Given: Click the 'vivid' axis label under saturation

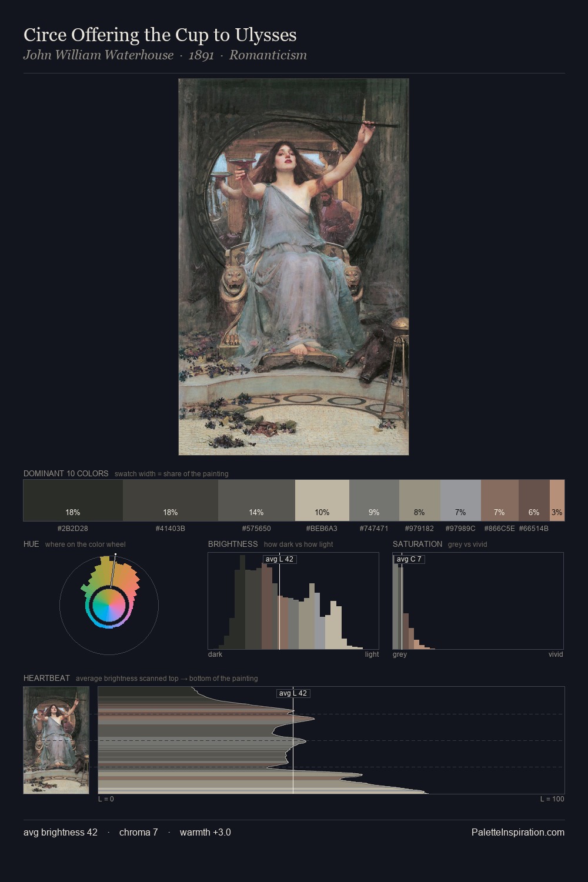Looking at the screenshot, I should (556, 654).
